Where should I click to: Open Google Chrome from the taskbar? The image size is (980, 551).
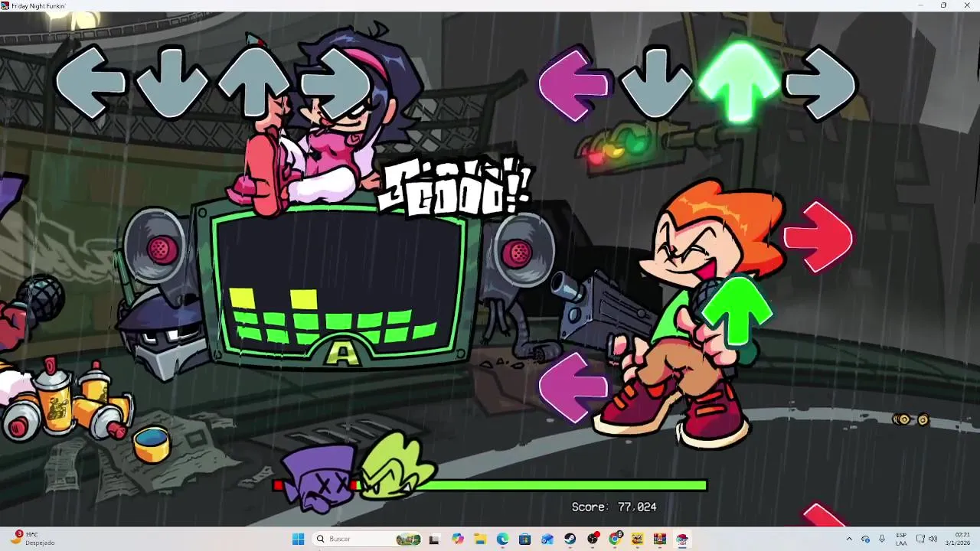(615, 539)
